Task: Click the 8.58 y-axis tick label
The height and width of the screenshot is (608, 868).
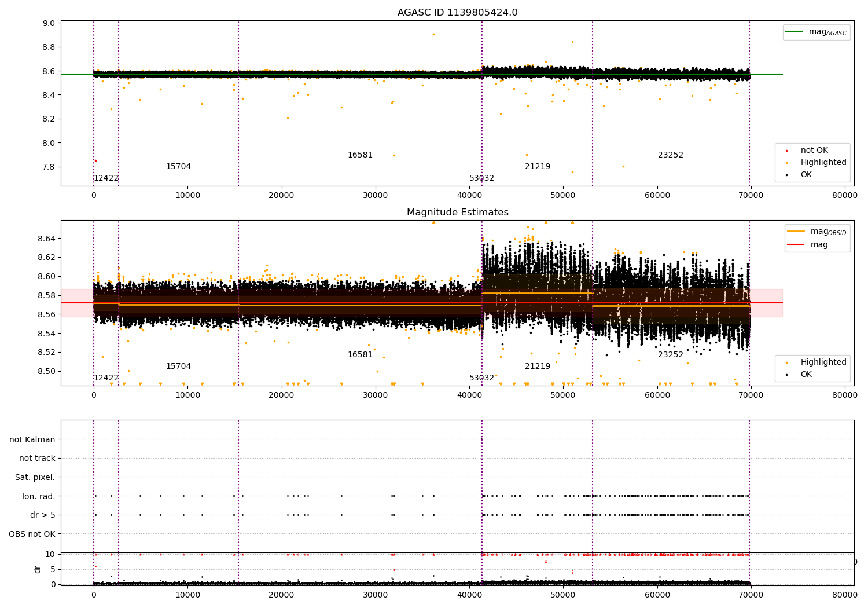Action: point(46,296)
